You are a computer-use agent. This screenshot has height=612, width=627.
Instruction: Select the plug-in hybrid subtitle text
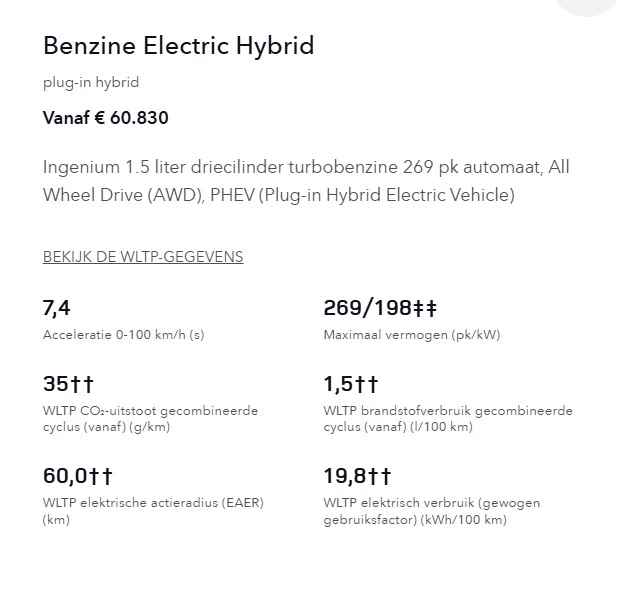coord(90,83)
